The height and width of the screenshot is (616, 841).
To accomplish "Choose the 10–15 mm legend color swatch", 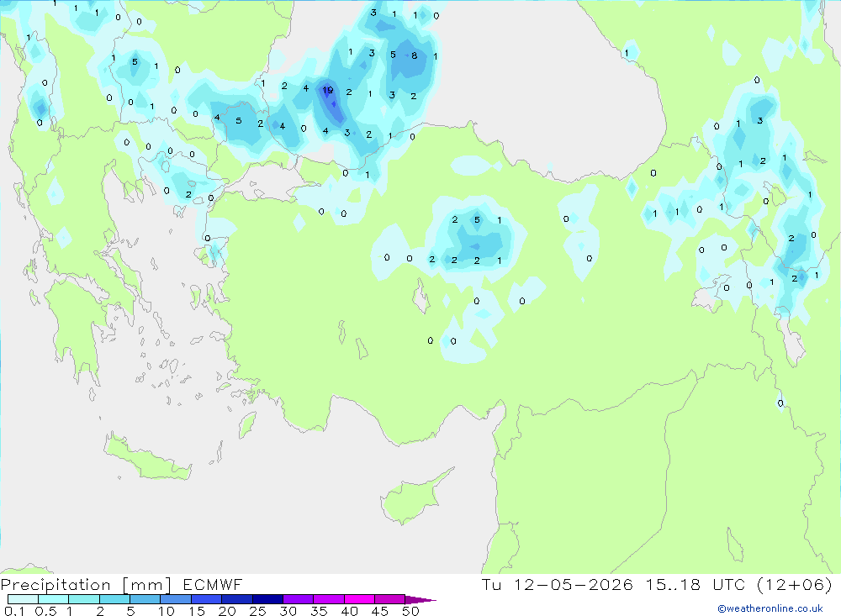I will tap(176, 599).
